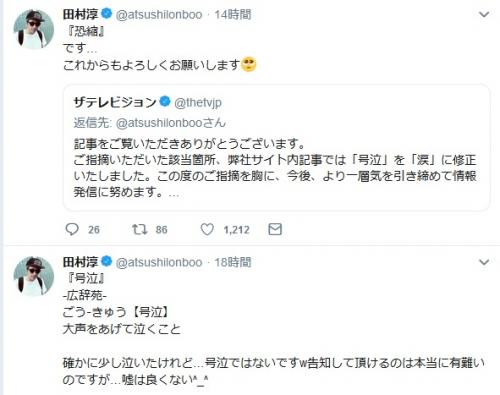
Task: Open the 14時間 timestamp link
Action: pos(233,15)
